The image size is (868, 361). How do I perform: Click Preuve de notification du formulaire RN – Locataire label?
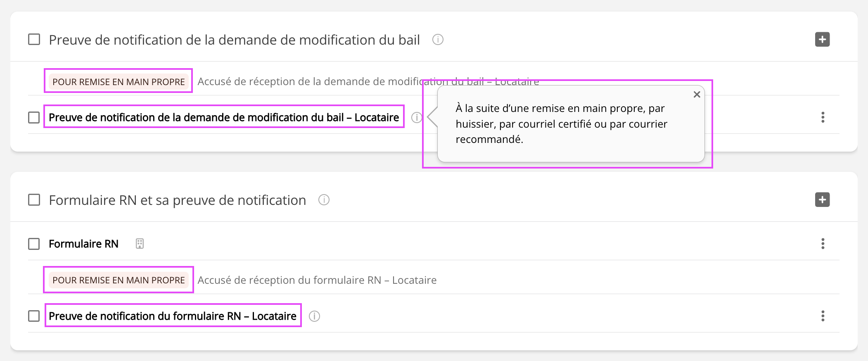[x=173, y=316]
